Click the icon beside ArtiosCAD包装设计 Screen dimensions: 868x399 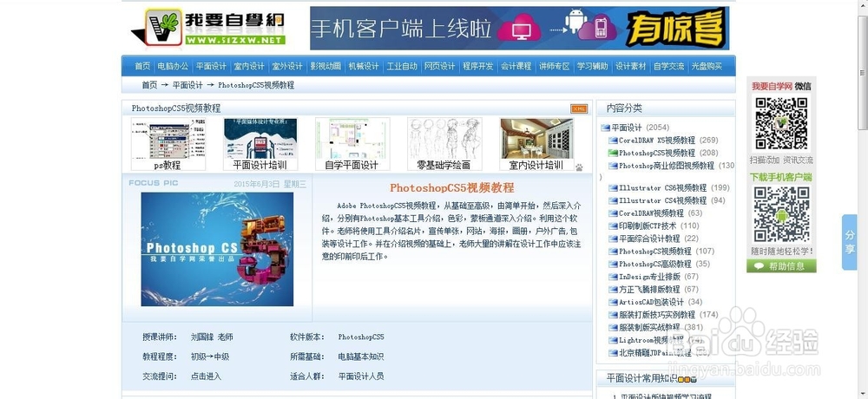pos(613,303)
